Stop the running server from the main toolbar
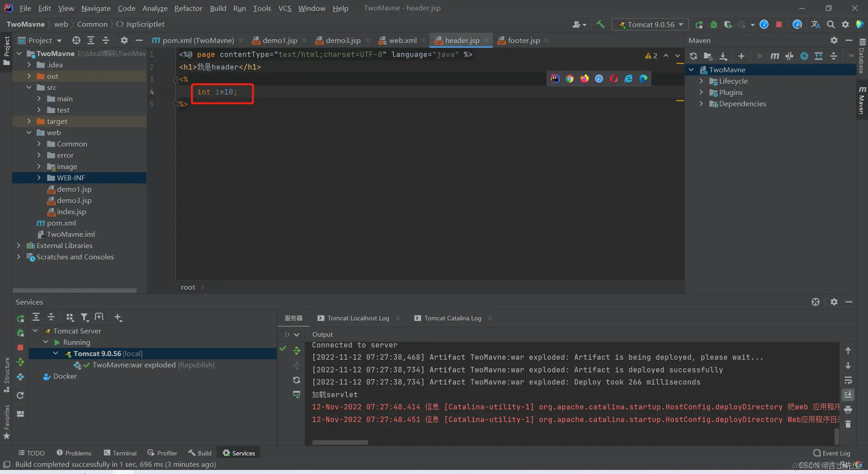868x474 pixels. coord(779,24)
